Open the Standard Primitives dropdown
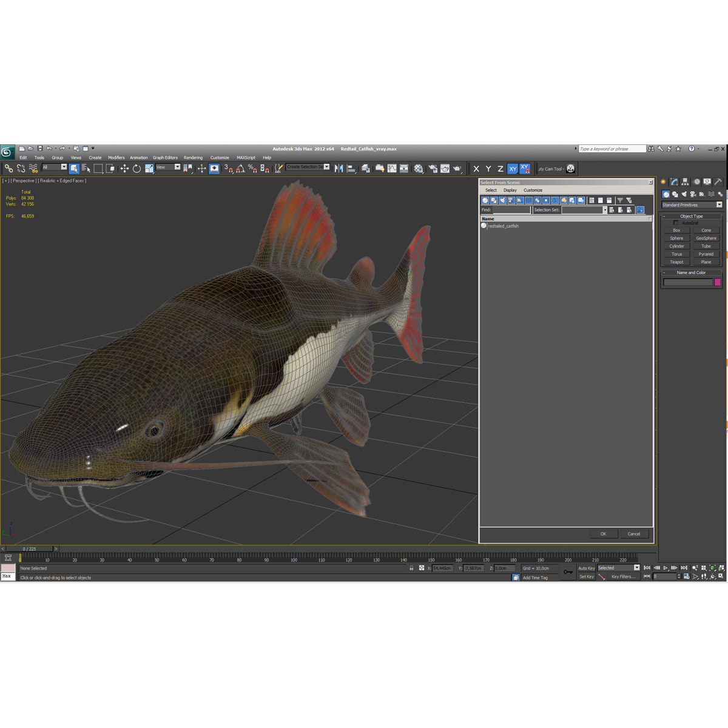Screen dimensions: 728x728 (x=719, y=204)
